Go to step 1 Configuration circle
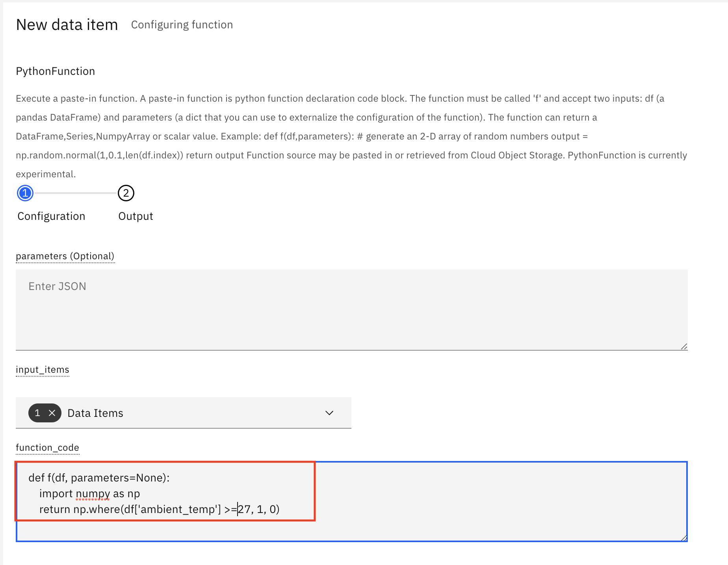This screenshot has height=565, width=728. click(x=25, y=193)
